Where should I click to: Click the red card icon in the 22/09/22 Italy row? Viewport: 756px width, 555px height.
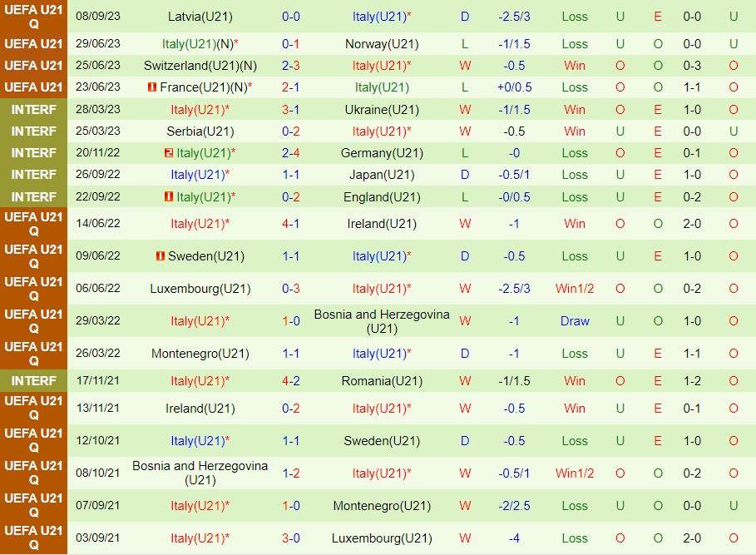168,196
